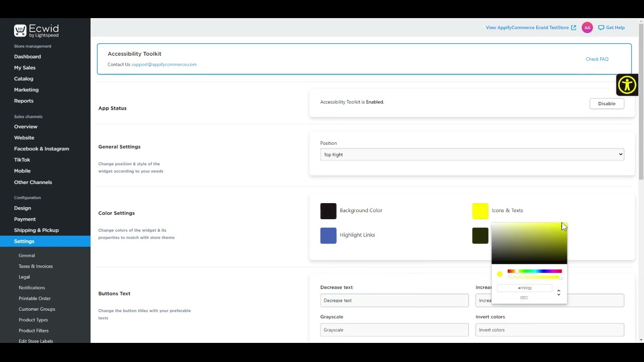Open Notifications settings
Screen dimensions: 644x362
(32, 288)
